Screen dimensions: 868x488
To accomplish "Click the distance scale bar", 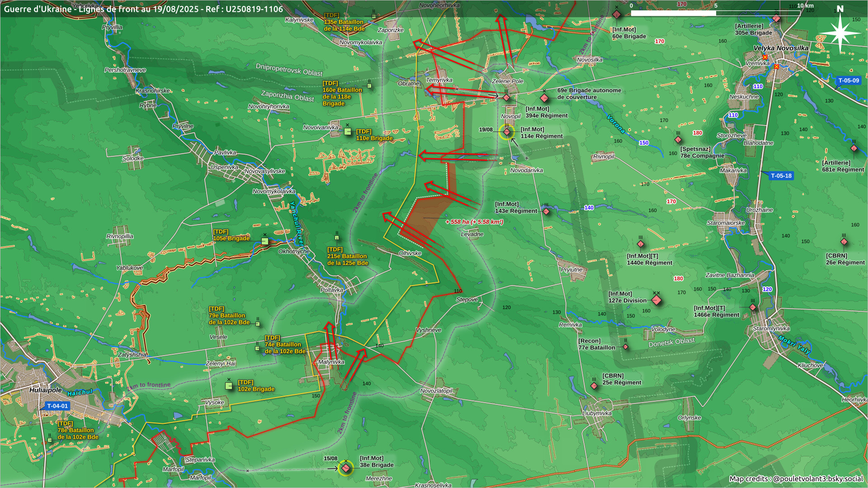I will [715, 13].
